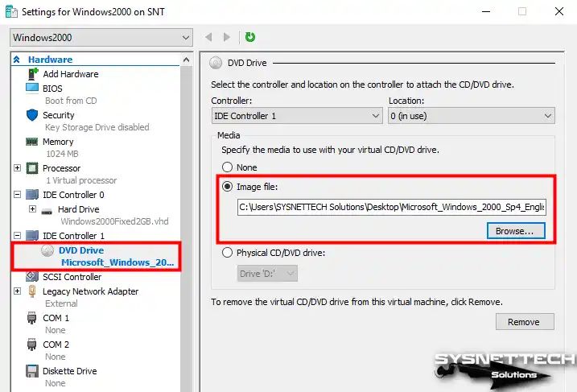Select the Diskette Drive item
Screen dimensions: 577x392
pos(70,371)
